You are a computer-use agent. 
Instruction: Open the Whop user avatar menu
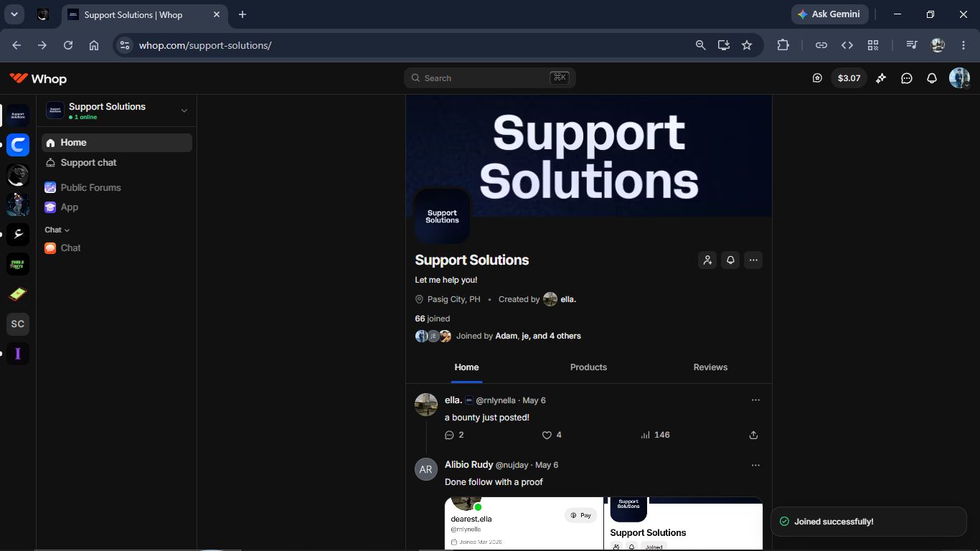click(x=959, y=78)
